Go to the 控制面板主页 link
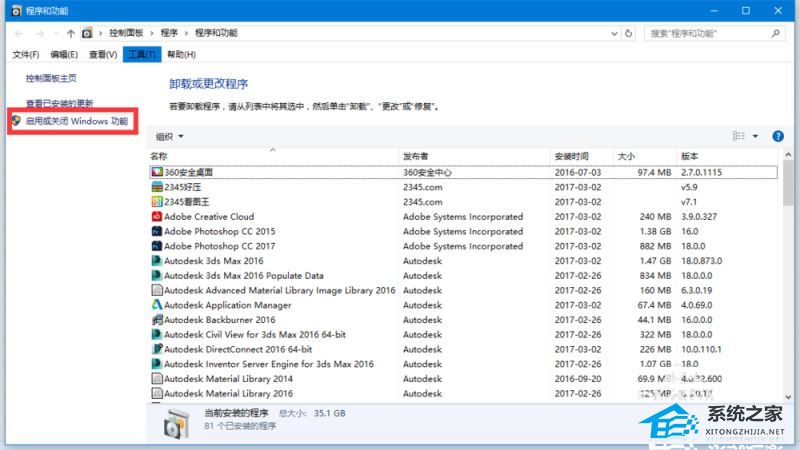Viewport: 800px width, 450px height. [x=51, y=78]
